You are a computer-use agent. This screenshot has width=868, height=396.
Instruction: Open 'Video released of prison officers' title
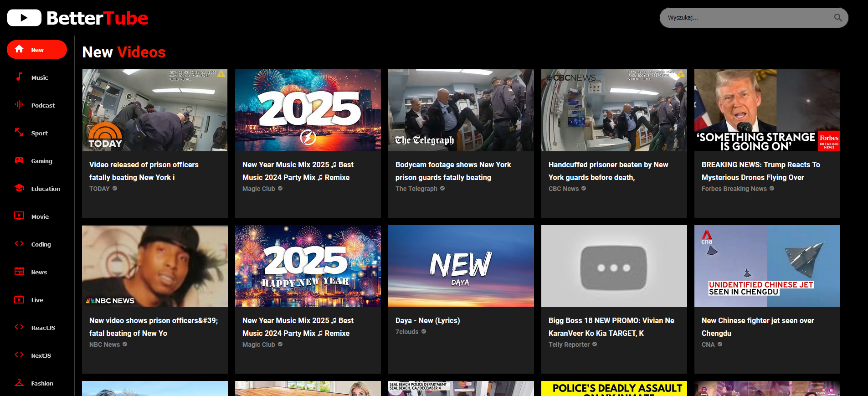pyautogui.click(x=144, y=171)
